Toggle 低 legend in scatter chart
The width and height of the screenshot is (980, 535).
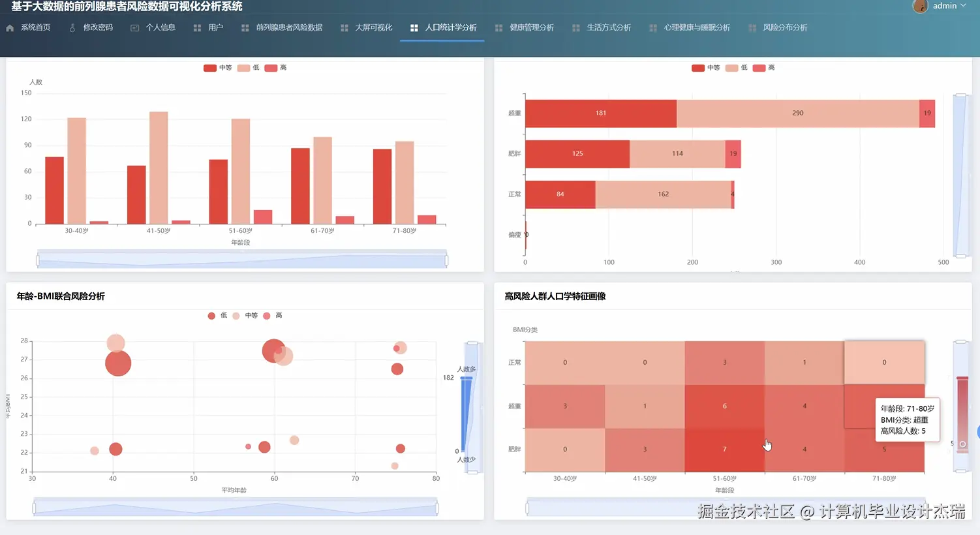[217, 316]
